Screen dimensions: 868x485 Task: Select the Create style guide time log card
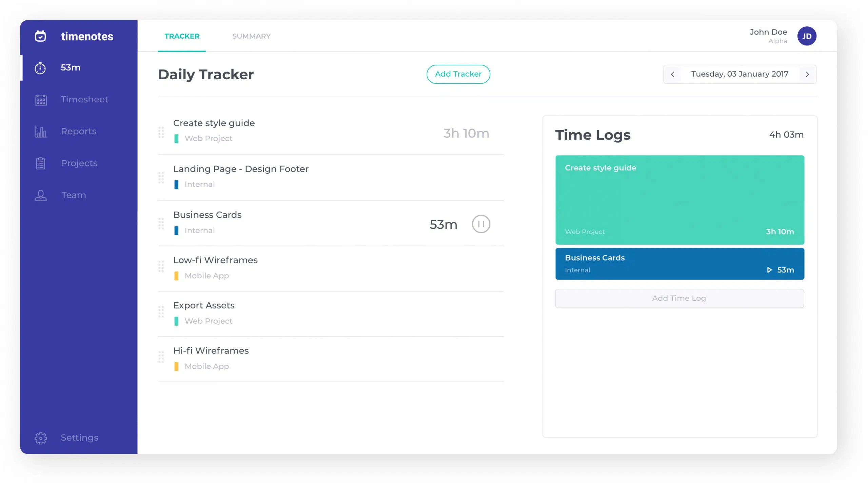pyautogui.click(x=679, y=200)
